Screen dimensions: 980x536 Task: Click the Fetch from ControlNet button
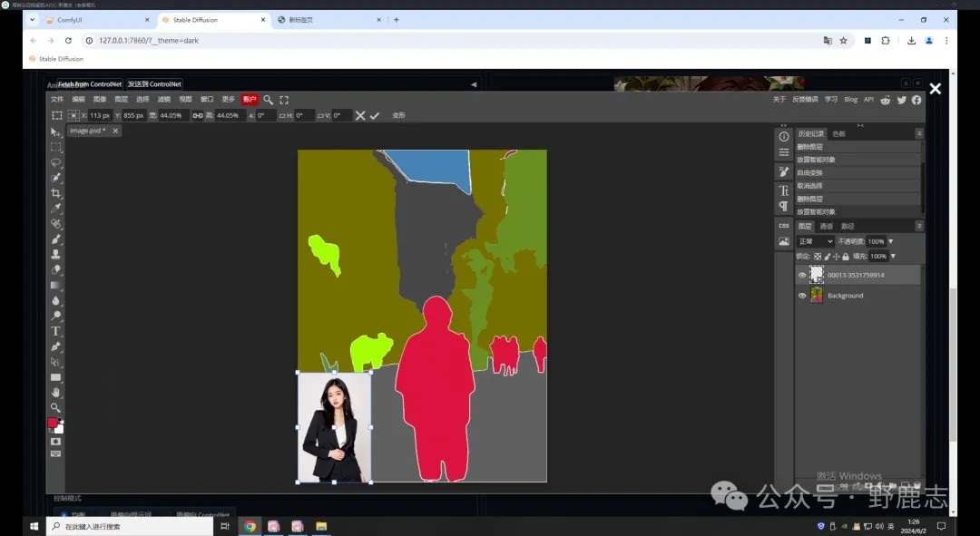click(89, 83)
